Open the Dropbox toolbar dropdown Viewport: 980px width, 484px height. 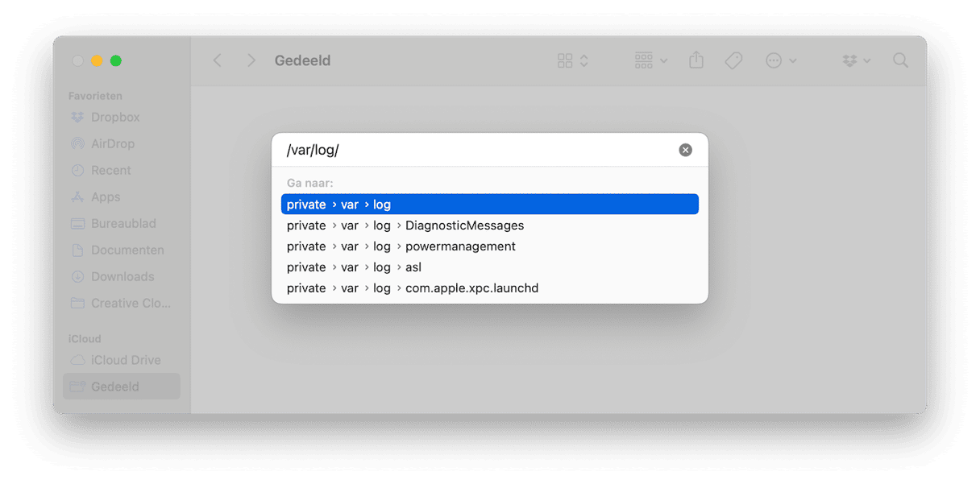click(856, 60)
